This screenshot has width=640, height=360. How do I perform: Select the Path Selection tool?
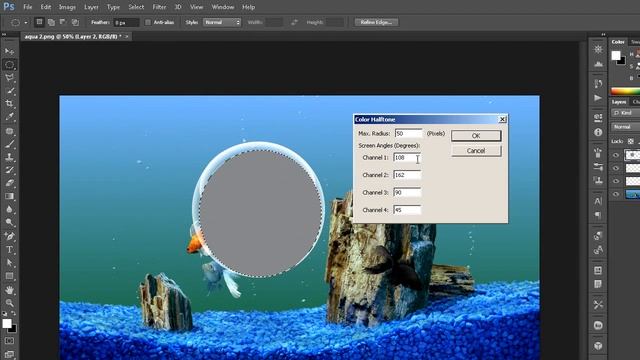tap(9, 262)
